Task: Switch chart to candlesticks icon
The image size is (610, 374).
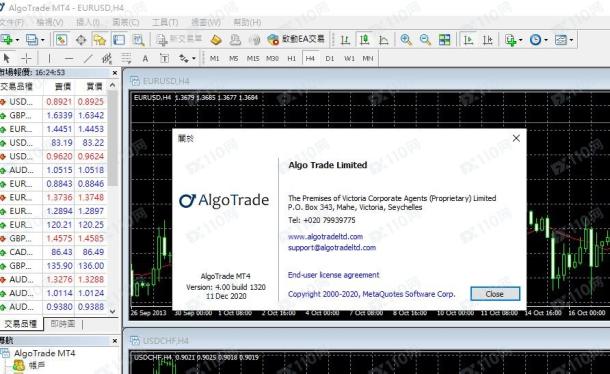Action: 365,40
